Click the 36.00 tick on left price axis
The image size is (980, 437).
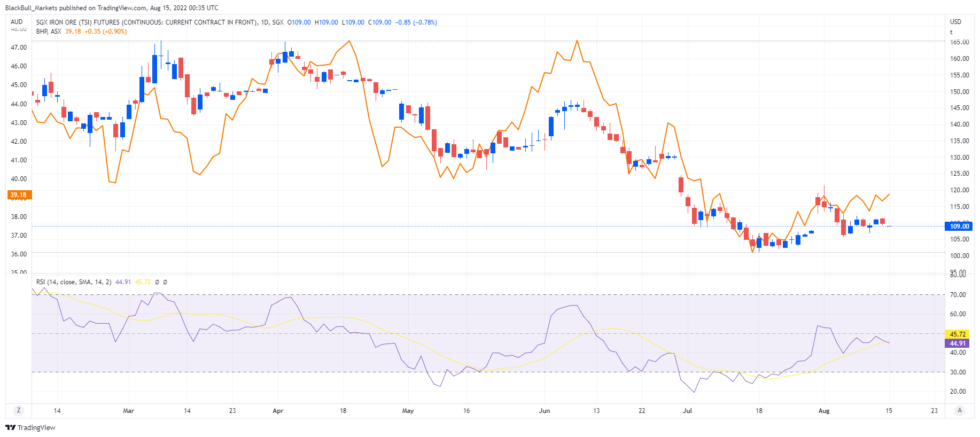[x=19, y=254]
